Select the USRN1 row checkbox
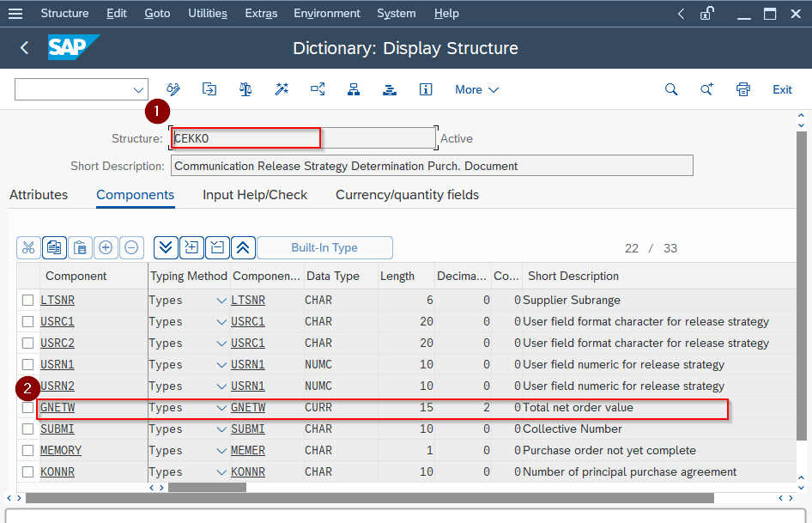812x523 pixels. (28, 364)
